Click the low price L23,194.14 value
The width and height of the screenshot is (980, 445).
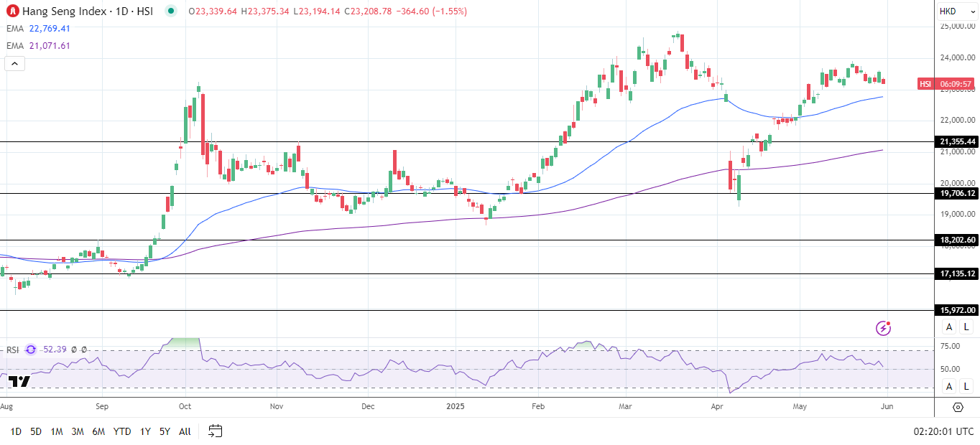(x=317, y=11)
